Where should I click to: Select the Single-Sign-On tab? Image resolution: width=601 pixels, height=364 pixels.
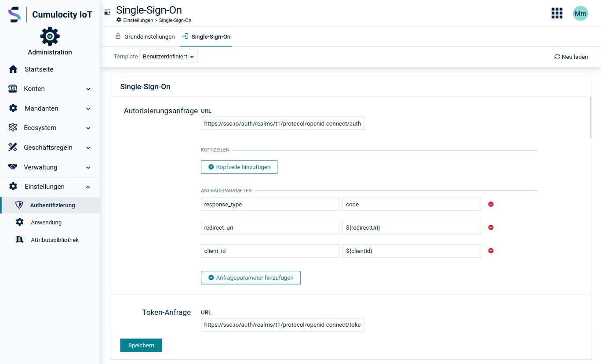point(206,37)
